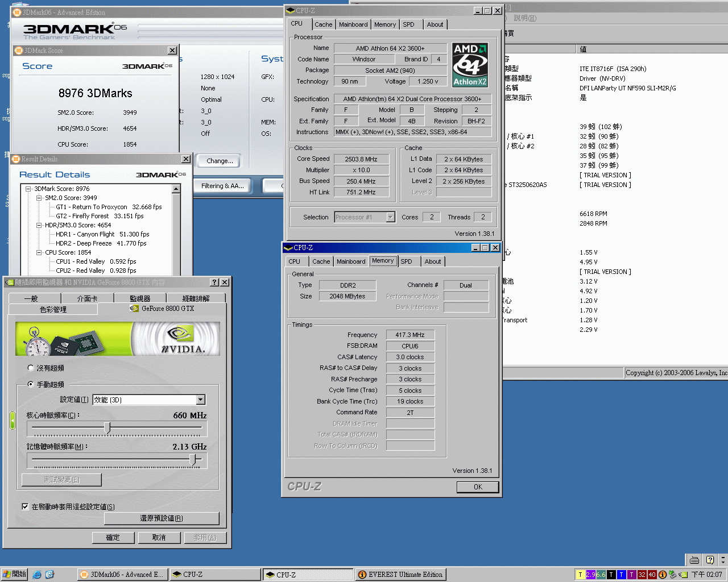Click the 還原預設值 restore defaults button
The width and height of the screenshot is (728, 582).
162,518
